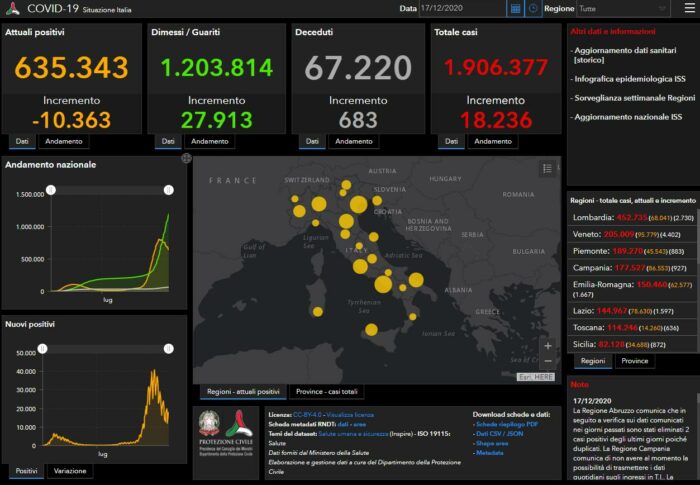
Task: Download the Dati CSV / JSON
Action: pyautogui.click(x=502, y=433)
